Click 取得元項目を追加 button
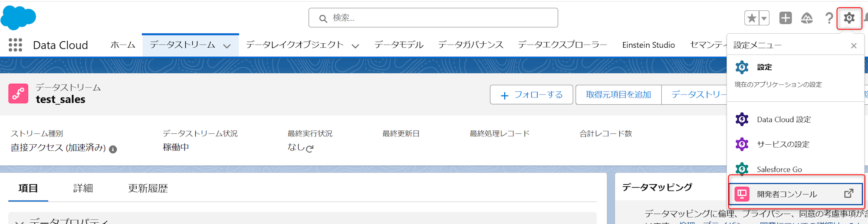Image resolution: width=868 pixels, height=224 pixels. coord(618,94)
